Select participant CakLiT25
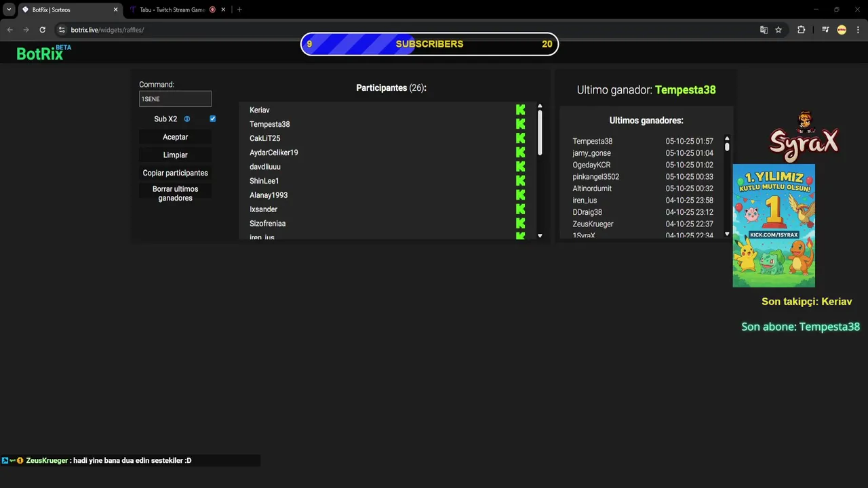 click(265, 138)
